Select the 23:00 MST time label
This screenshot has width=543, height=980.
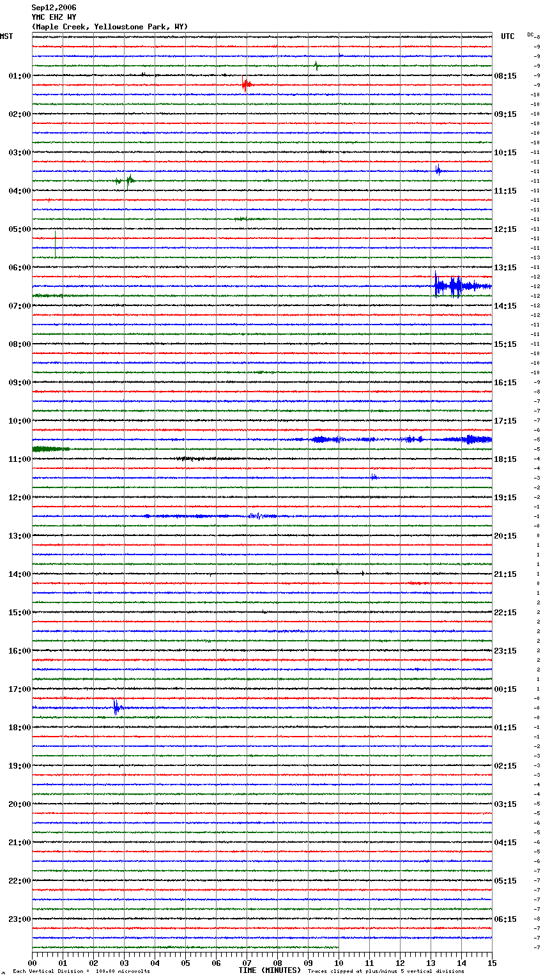(20, 919)
